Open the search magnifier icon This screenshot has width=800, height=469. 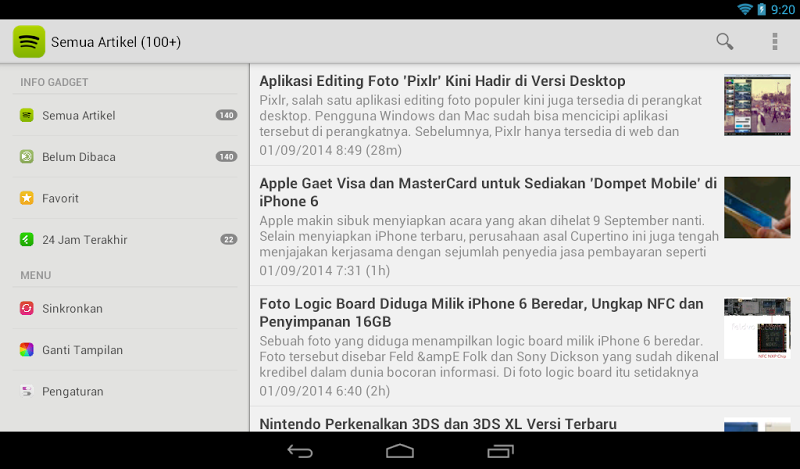coord(724,41)
